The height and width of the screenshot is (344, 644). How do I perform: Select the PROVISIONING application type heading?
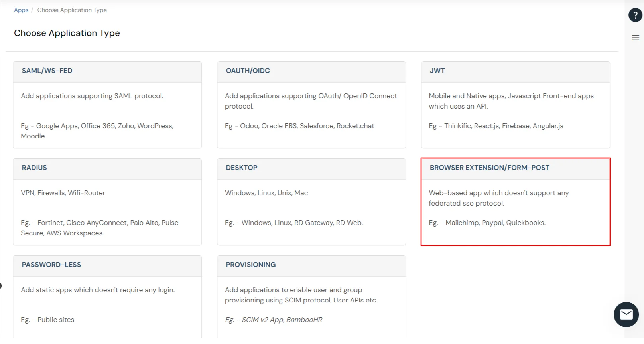pyautogui.click(x=251, y=265)
